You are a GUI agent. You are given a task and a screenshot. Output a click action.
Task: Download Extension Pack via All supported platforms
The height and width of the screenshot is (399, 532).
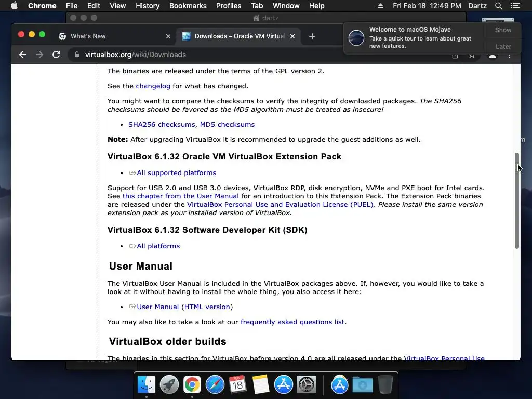pos(177,172)
